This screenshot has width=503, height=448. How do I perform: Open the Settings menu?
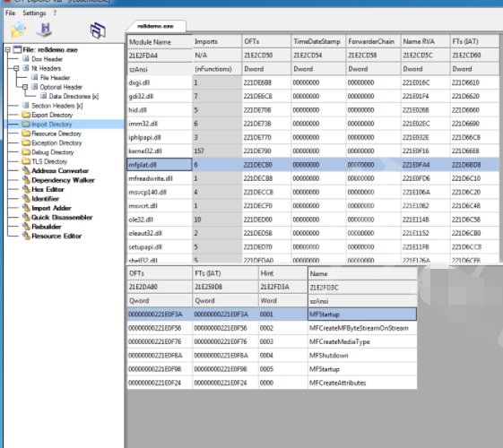pyautogui.click(x=34, y=13)
